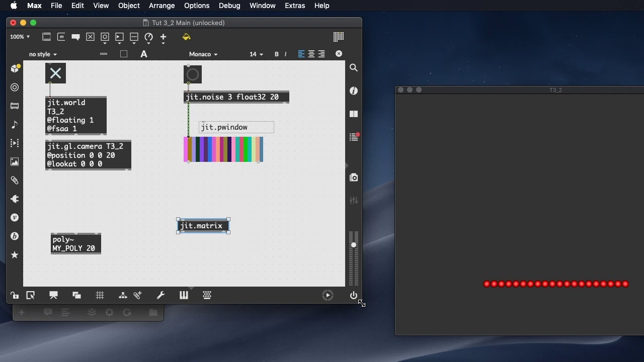The image size is (644, 362).
Task: Open the magnifier search in right sidebar
Action: tap(354, 68)
